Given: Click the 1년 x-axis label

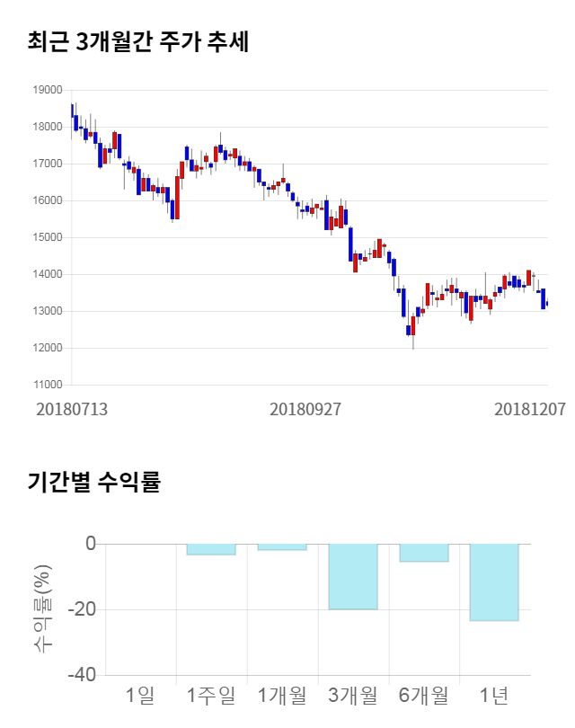Looking at the screenshot, I should click(494, 695).
